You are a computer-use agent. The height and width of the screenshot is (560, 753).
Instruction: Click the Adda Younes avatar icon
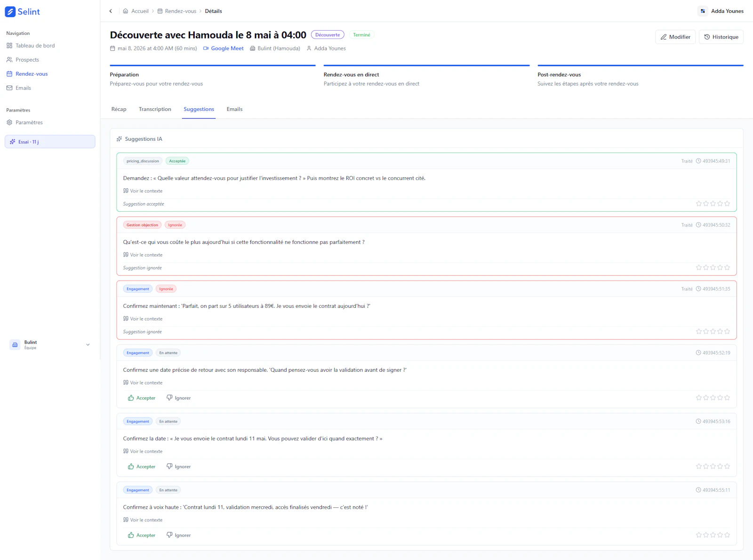tap(703, 11)
